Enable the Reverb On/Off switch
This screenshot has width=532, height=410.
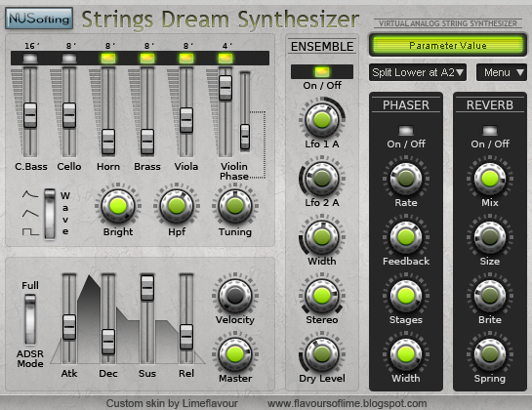490,131
